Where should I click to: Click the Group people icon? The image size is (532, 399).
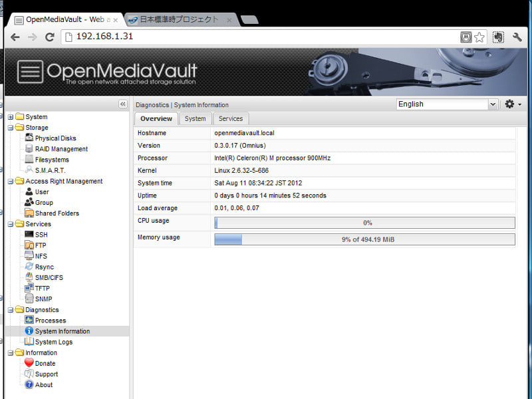[x=29, y=203]
